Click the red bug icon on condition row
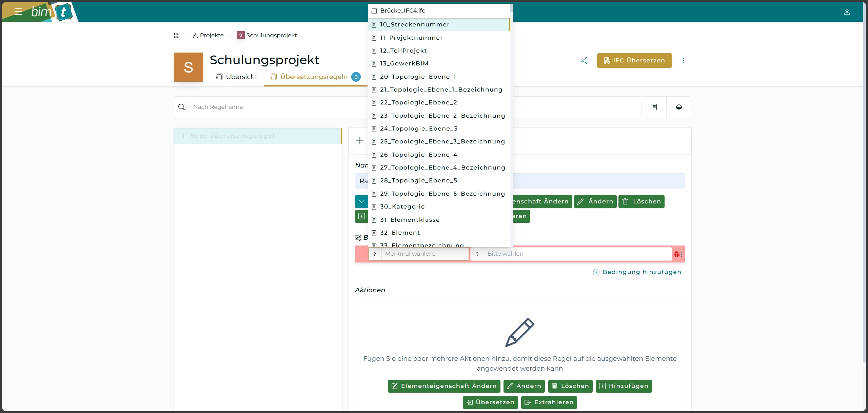This screenshot has height=413, width=868. click(676, 254)
